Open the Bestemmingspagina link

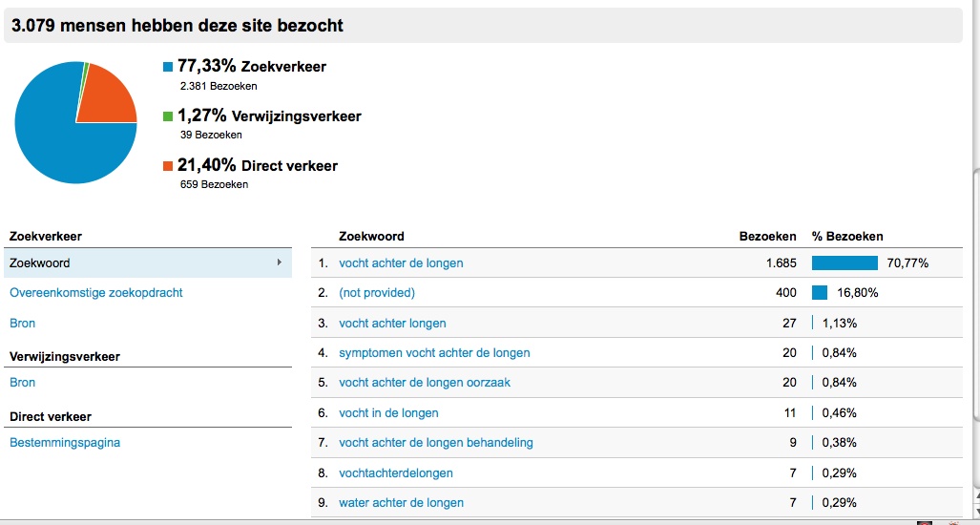[65, 443]
